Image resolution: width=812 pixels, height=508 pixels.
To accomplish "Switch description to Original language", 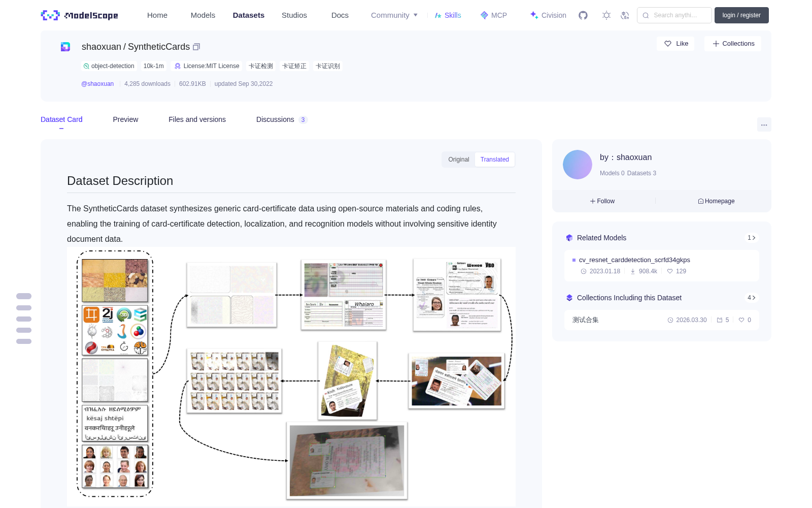I will click(459, 160).
